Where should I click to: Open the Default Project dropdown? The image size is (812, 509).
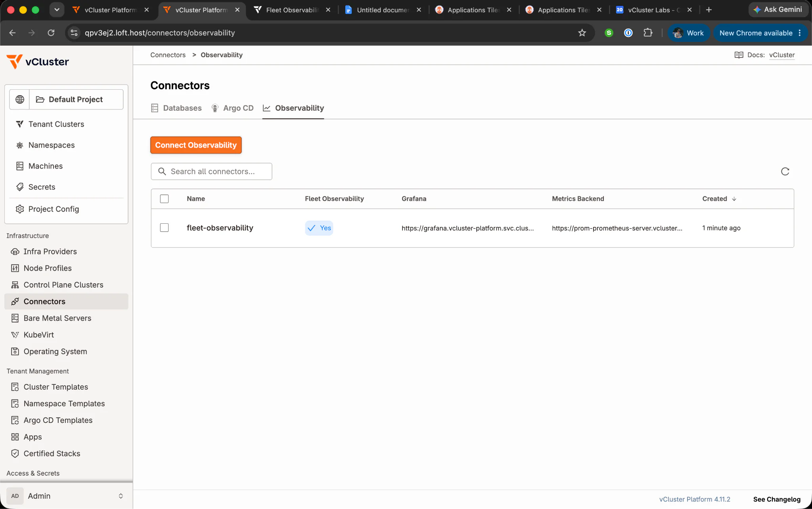[76, 99]
